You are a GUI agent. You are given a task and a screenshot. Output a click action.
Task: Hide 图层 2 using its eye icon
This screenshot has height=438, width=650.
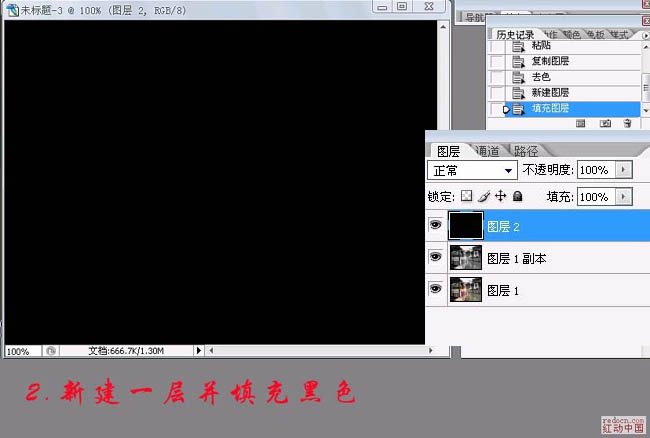tap(435, 226)
